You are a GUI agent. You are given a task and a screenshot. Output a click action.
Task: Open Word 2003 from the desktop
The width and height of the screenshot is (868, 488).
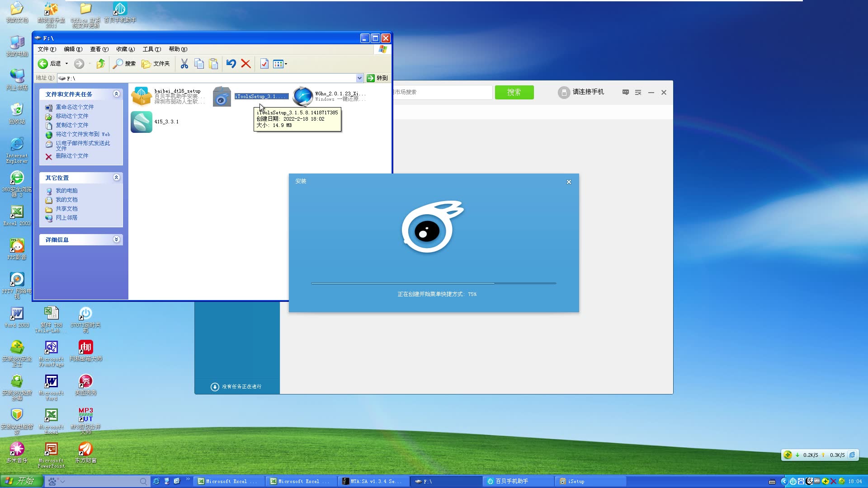point(16,314)
